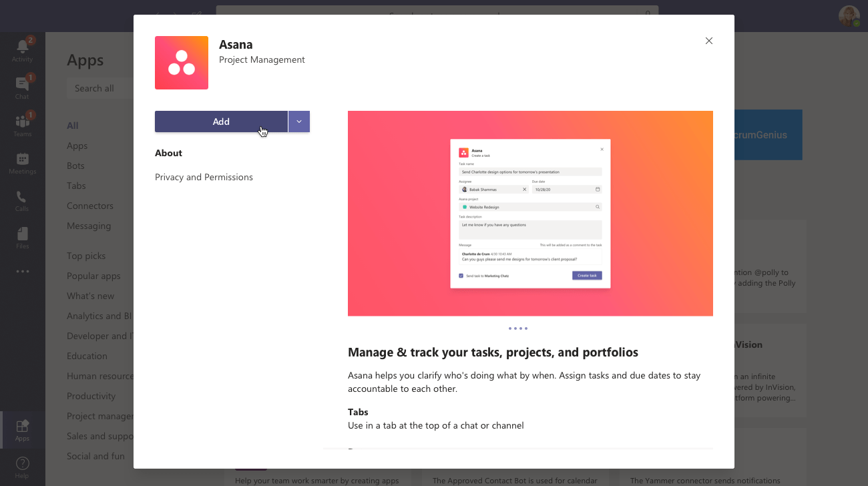Open the Sales and support category
Viewport: 868px width, 486px height.
coord(100,436)
